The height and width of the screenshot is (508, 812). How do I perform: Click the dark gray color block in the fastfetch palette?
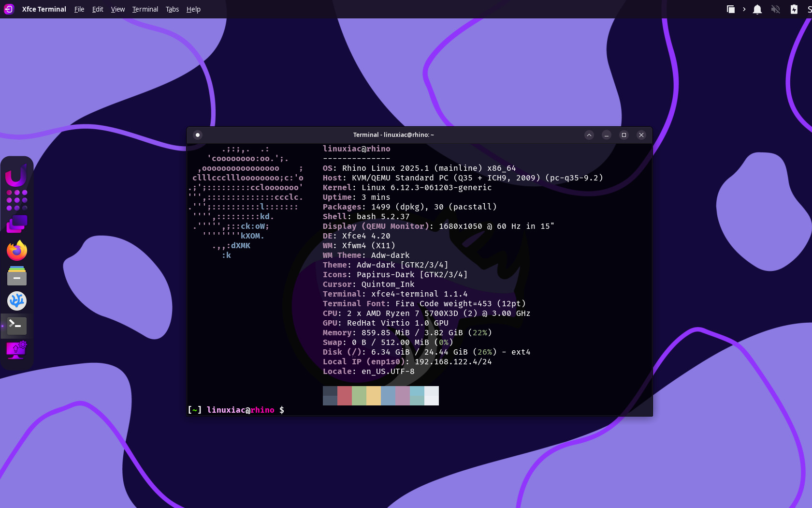[x=330, y=396]
